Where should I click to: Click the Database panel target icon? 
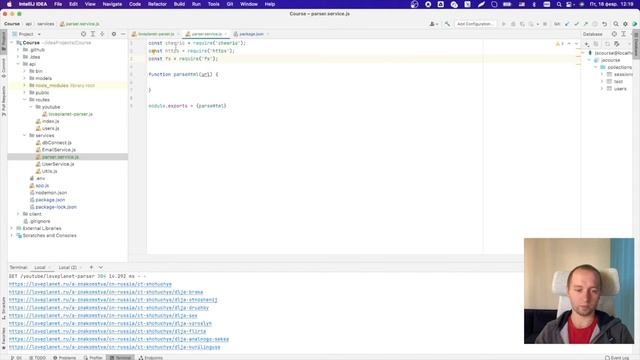[x=614, y=34]
